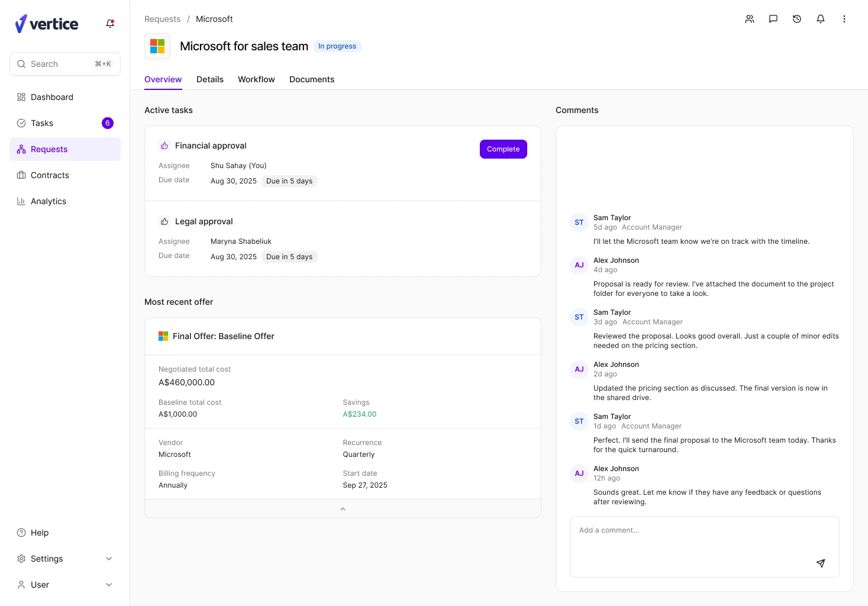Click Alex Johnson avatar on 12h ago comment
The image size is (868, 606).
pos(579,473)
